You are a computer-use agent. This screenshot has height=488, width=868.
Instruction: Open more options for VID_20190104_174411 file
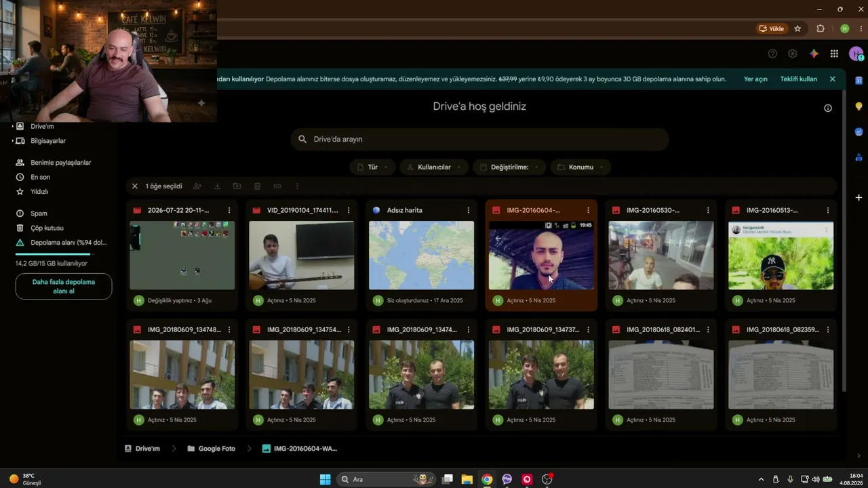coord(349,210)
